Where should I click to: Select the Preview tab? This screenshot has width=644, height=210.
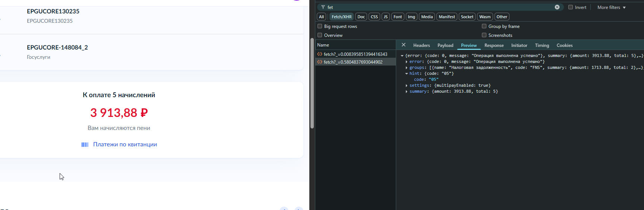tap(469, 45)
